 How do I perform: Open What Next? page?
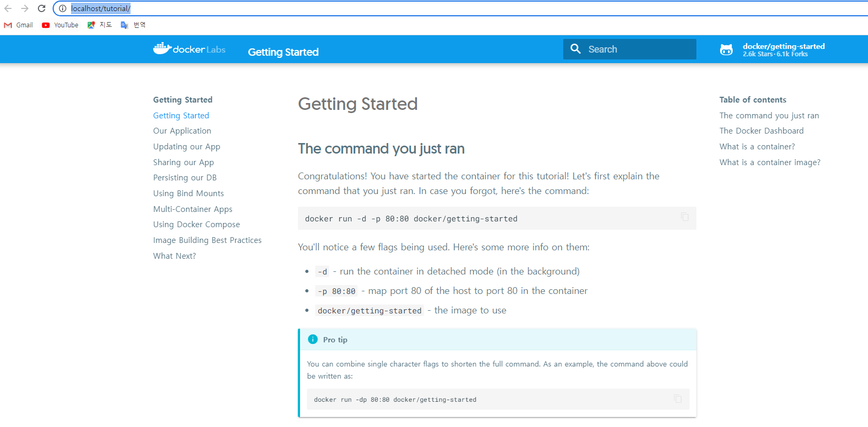point(174,256)
